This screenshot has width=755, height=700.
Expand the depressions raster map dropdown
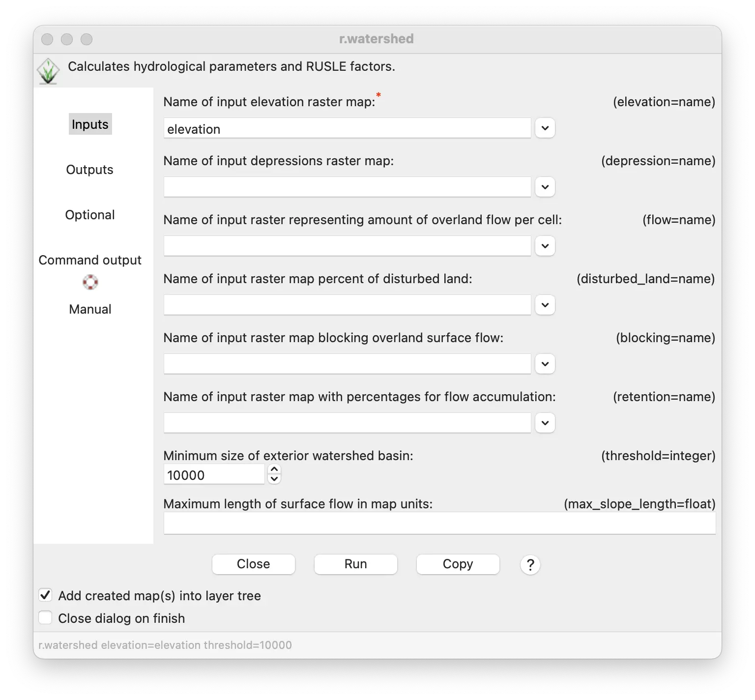click(545, 187)
